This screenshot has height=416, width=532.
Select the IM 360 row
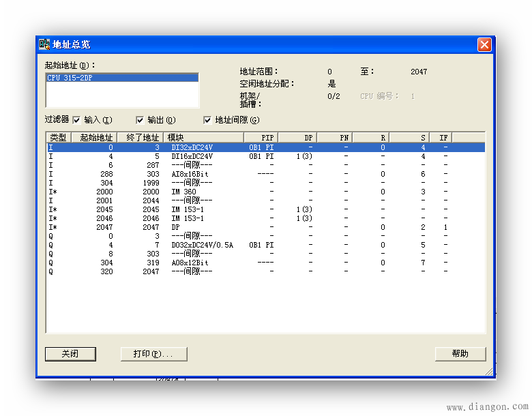[x=183, y=192]
